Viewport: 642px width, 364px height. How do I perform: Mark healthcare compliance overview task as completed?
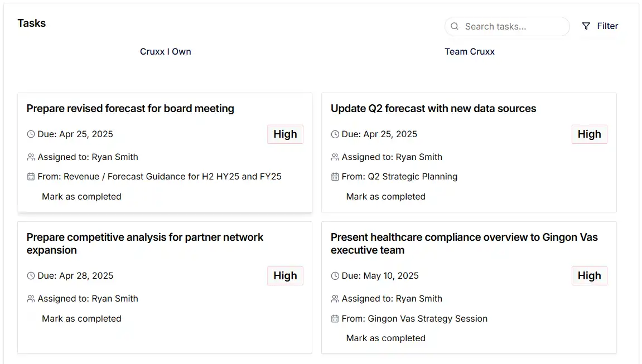click(x=385, y=338)
